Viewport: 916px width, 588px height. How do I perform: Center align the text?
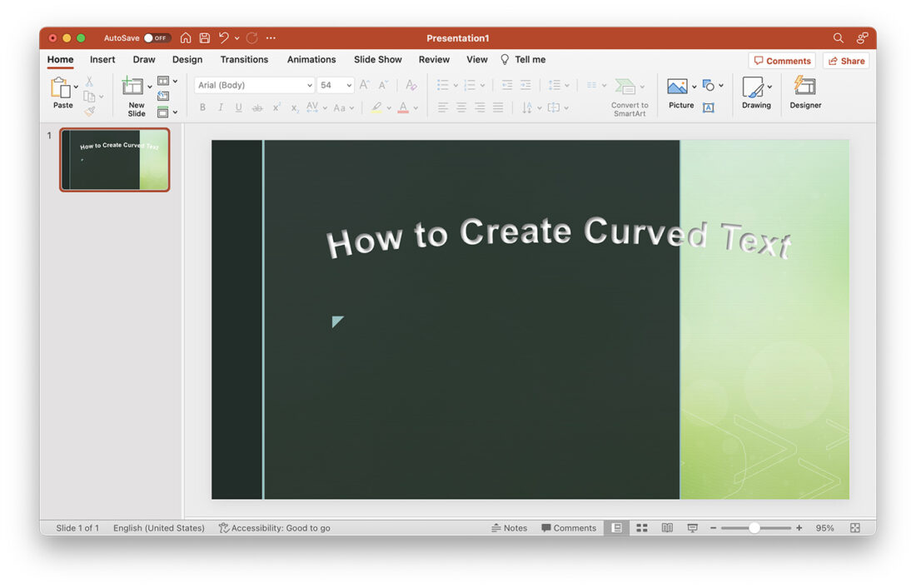tap(461, 107)
